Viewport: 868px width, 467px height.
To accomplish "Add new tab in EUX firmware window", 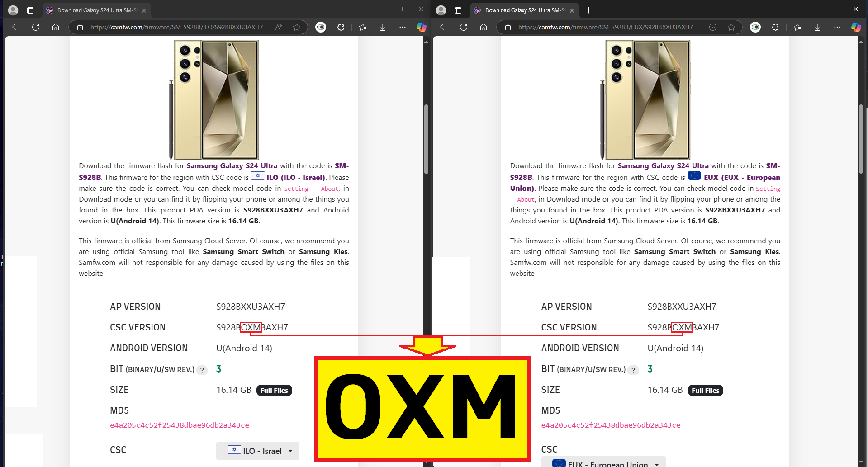I will click(x=588, y=10).
